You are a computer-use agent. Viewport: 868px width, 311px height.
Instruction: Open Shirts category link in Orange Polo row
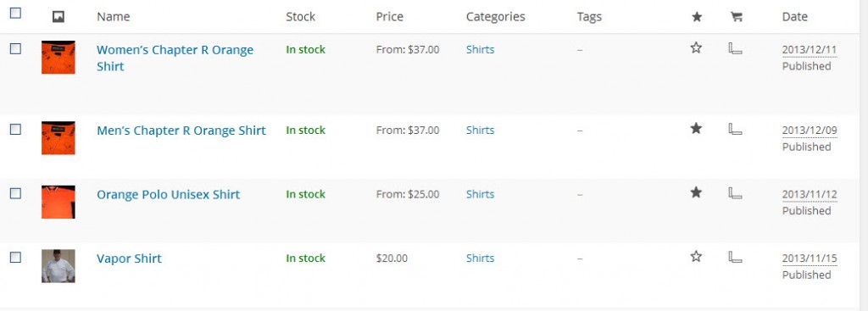coord(480,194)
